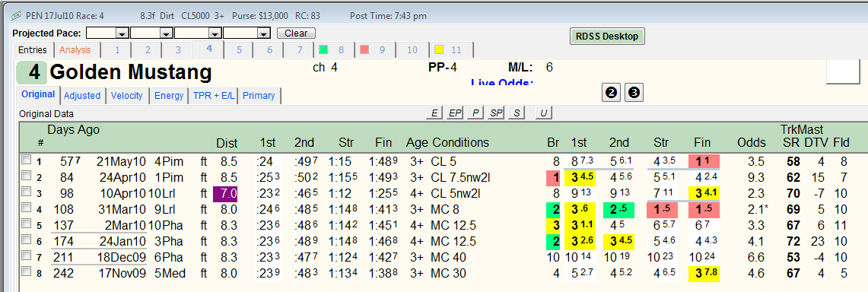Click the E running style button
868x292 pixels.
(x=434, y=113)
